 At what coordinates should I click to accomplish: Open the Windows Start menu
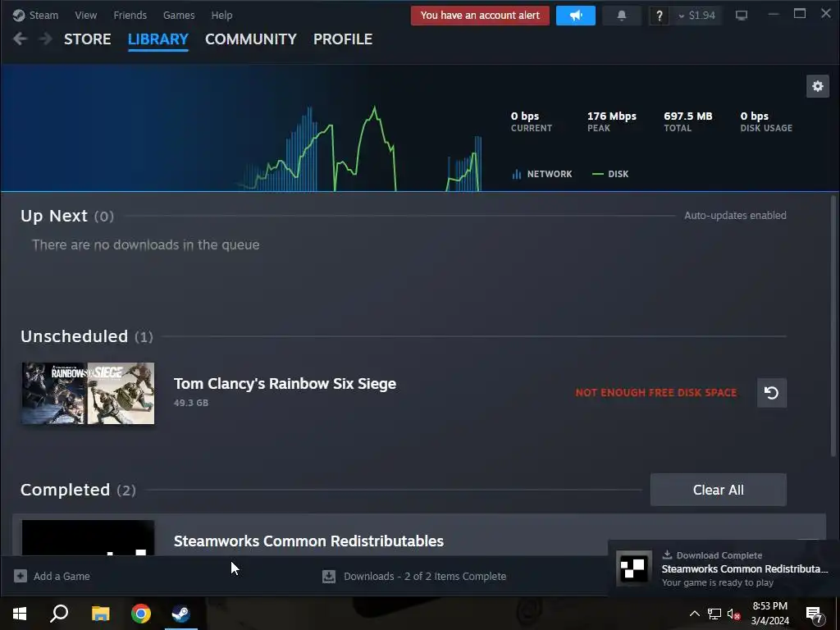click(x=20, y=614)
